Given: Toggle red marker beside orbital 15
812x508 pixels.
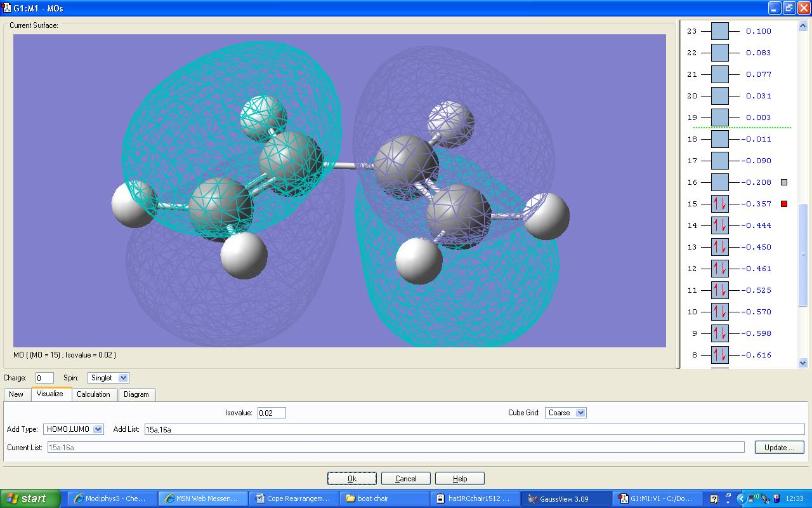Looking at the screenshot, I should tap(784, 204).
